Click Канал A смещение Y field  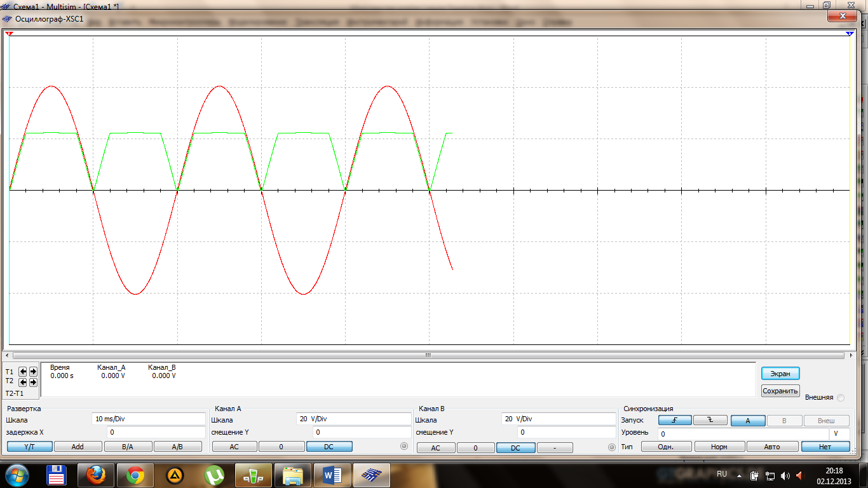(x=362, y=432)
